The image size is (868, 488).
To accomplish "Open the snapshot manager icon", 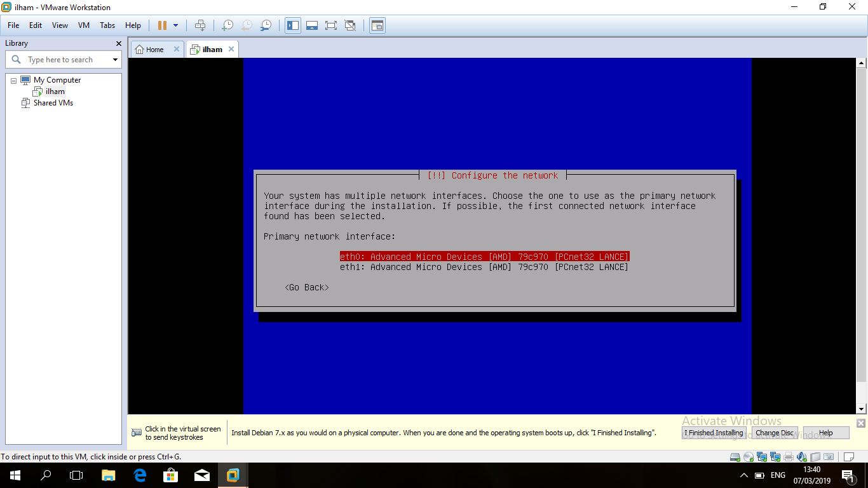I will coord(266,25).
